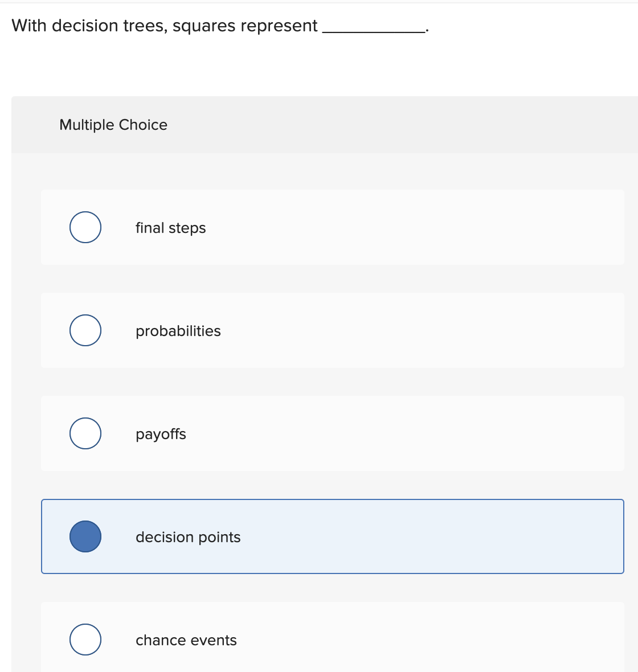Select the "probabilities" radio button

point(85,330)
